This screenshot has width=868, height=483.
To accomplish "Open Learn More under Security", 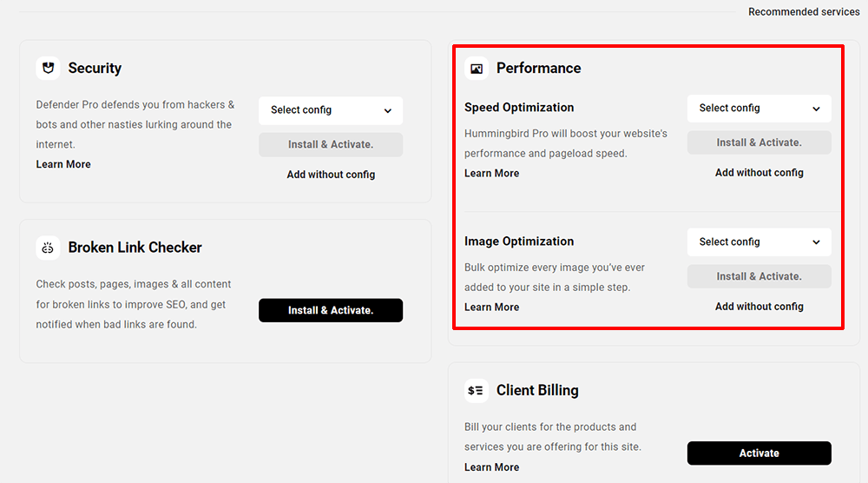I will coord(63,164).
